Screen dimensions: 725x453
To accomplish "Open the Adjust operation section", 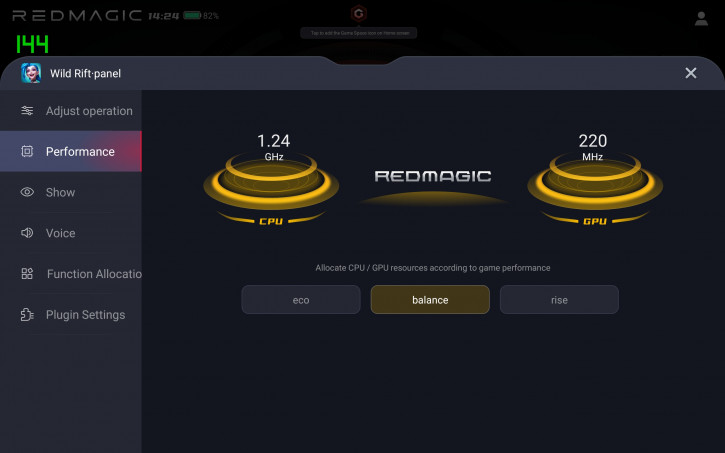I will [71, 111].
